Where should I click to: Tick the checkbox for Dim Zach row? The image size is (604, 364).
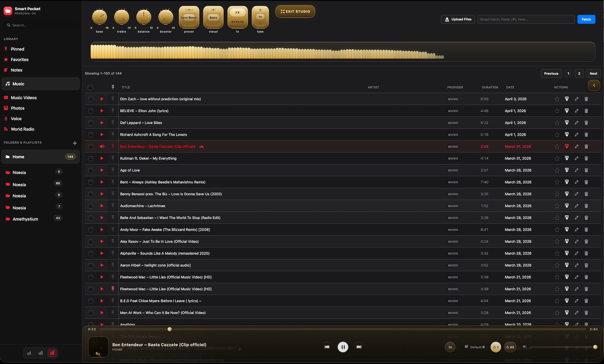[x=91, y=99]
